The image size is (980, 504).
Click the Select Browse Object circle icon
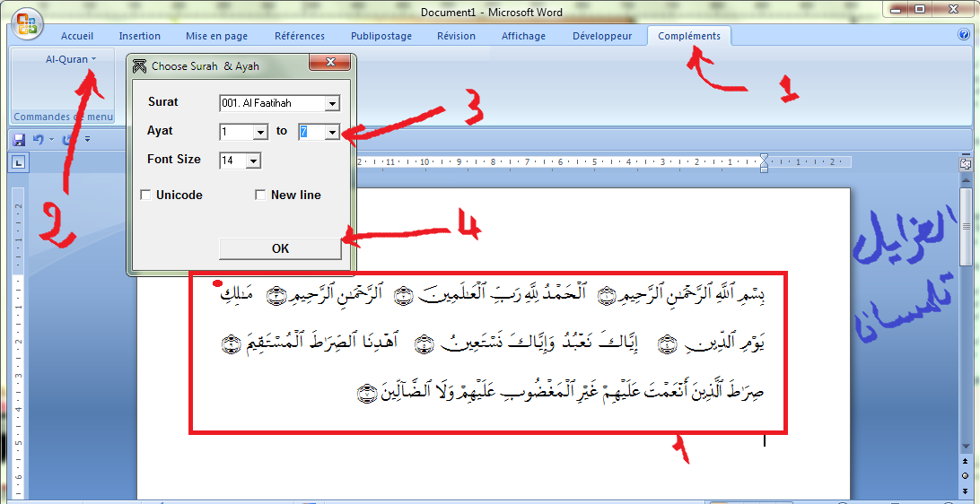[x=965, y=475]
